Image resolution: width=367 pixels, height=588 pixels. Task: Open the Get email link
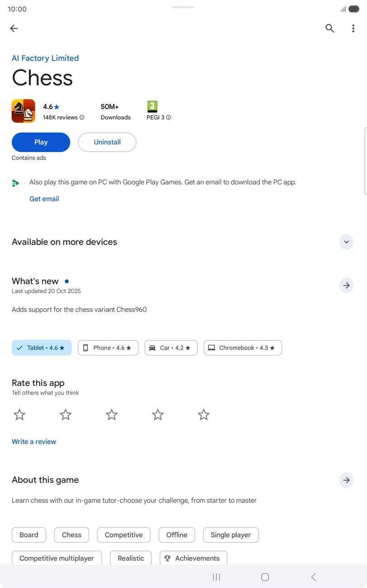click(44, 199)
